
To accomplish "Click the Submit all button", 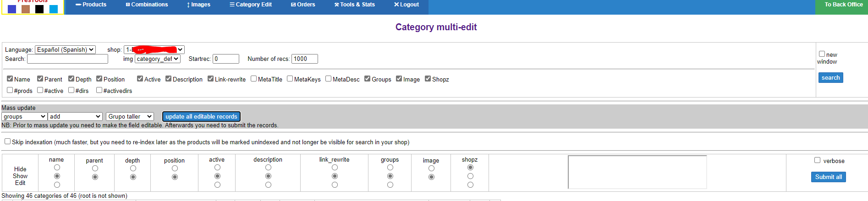I will (x=828, y=177).
